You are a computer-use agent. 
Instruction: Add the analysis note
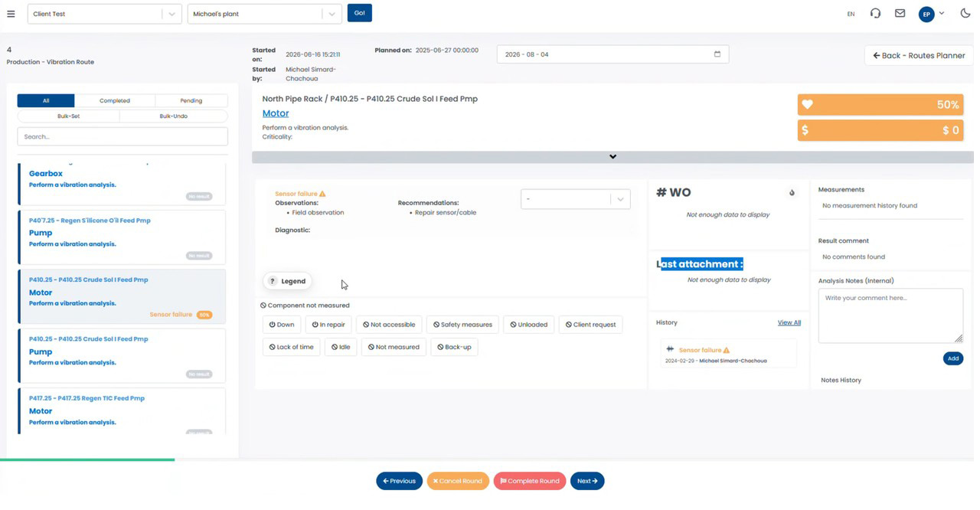953,358
